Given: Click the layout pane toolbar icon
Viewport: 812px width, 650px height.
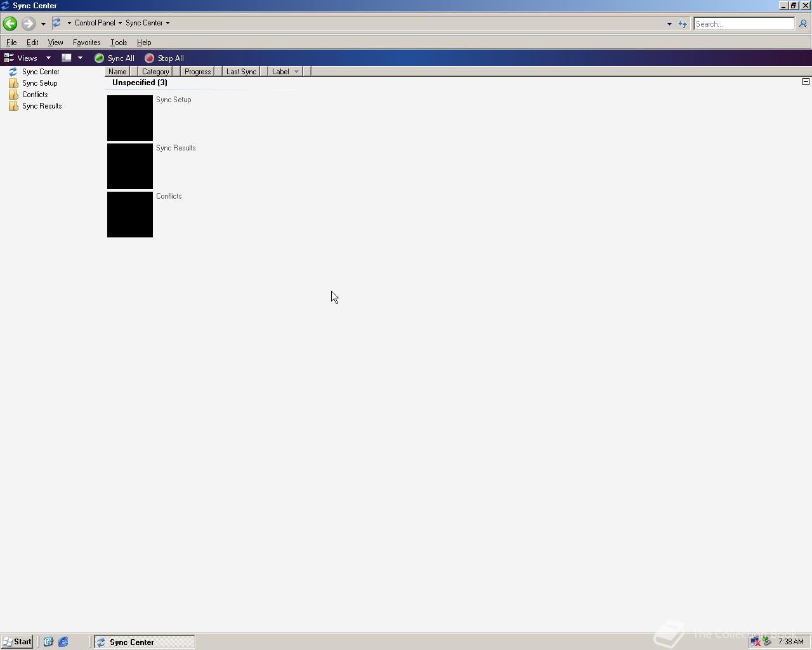Looking at the screenshot, I should (x=66, y=58).
